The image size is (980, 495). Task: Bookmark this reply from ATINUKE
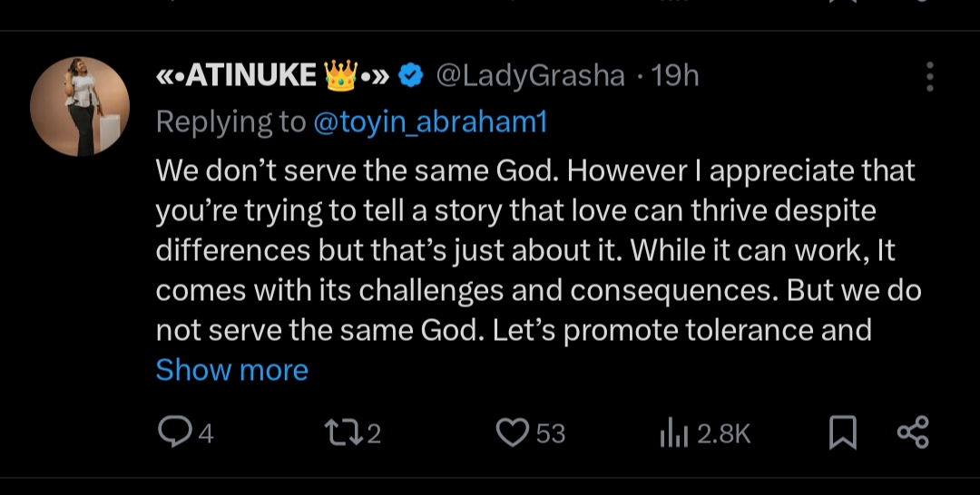[842, 433]
